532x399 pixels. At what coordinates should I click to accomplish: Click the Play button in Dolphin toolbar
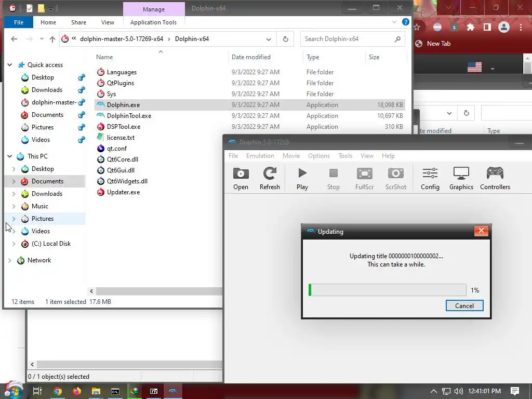click(x=302, y=179)
